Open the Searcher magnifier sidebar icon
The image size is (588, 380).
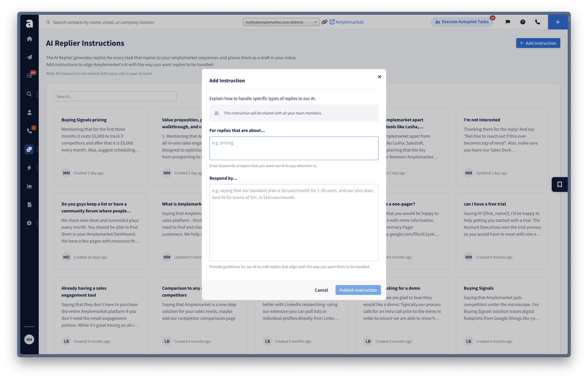coord(29,94)
